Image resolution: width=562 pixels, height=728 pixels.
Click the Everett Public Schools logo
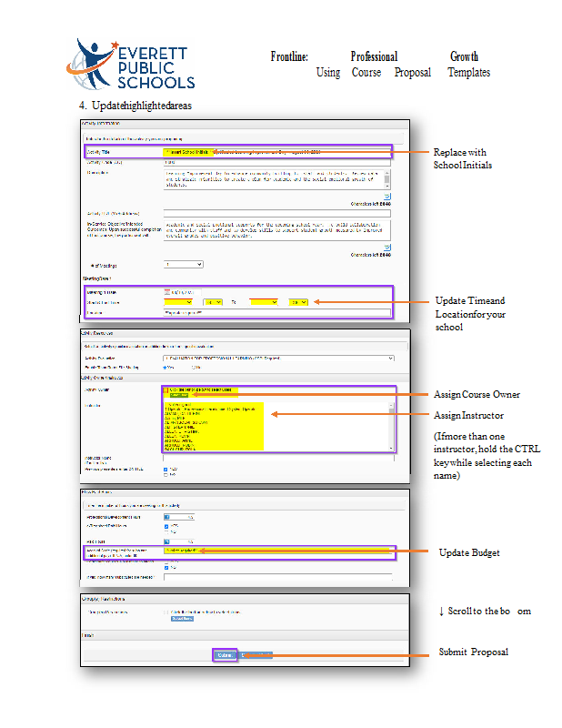(130, 64)
